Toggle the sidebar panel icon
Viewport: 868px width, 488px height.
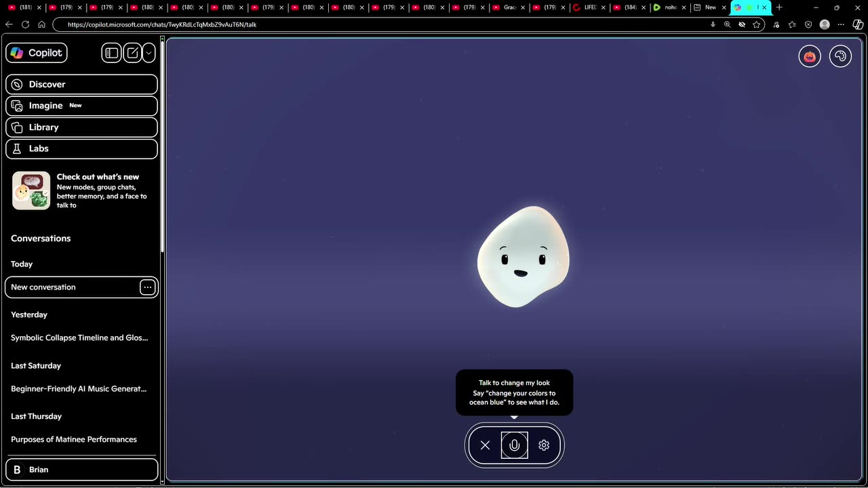[x=112, y=53]
